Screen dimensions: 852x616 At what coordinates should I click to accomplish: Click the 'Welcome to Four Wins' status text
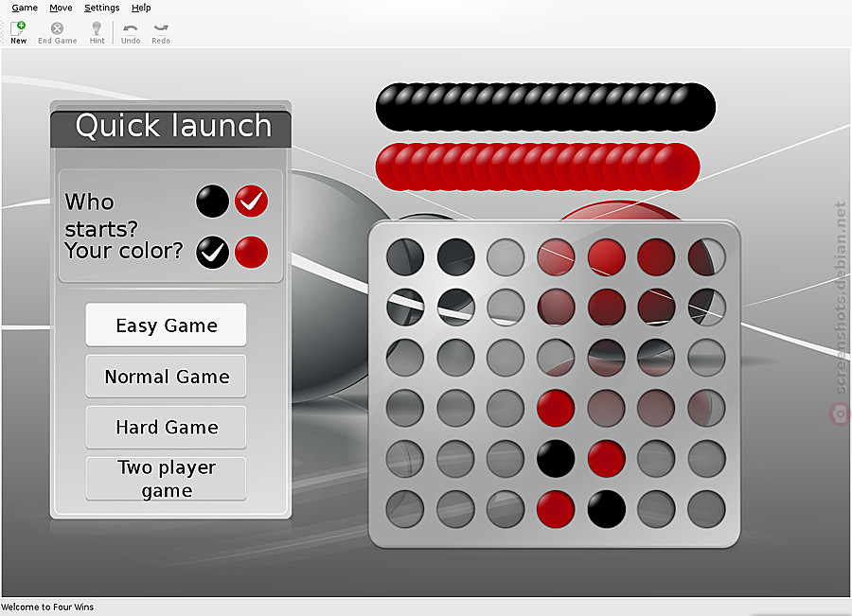coord(47,607)
